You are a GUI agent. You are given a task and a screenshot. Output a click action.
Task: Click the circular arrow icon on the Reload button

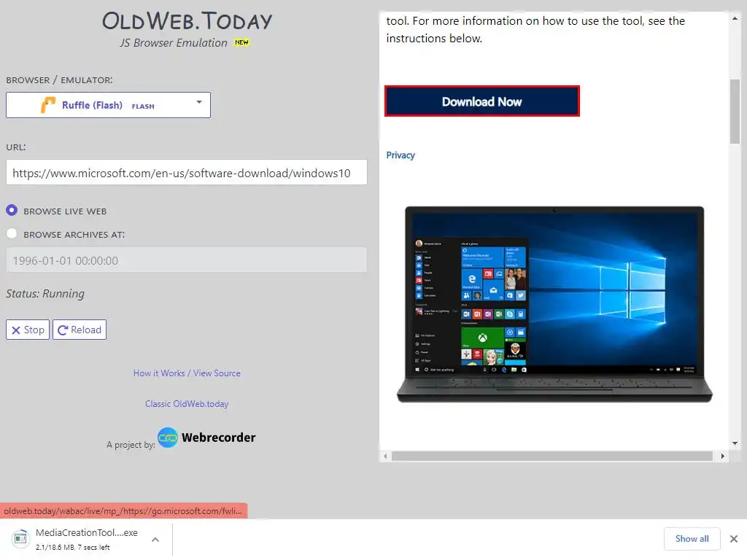click(63, 330)
